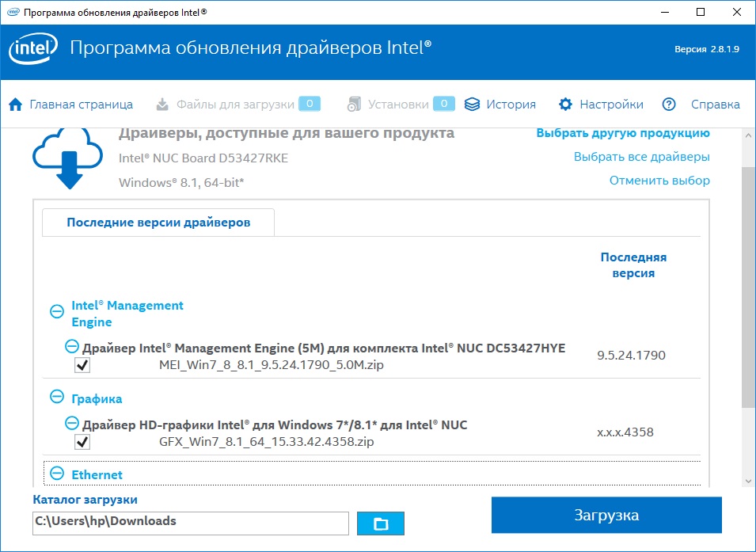This screenshot has height=552, width=756.
Task: Uncheck GFX_Win7_8.1_64_15.33.42.4358.zip checkbox
Action: [82, 441]
